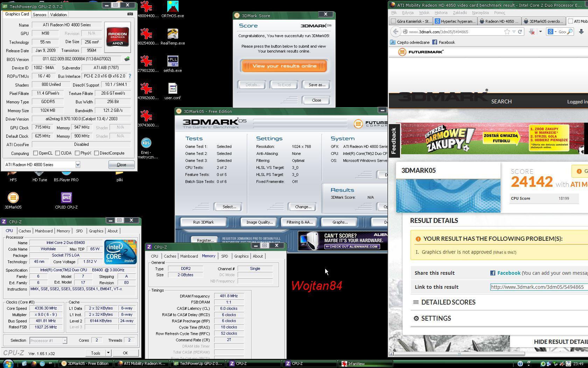Click the search magnifier icon in browser
Viewport: 588px width, 368px height.
coord(570,32)
